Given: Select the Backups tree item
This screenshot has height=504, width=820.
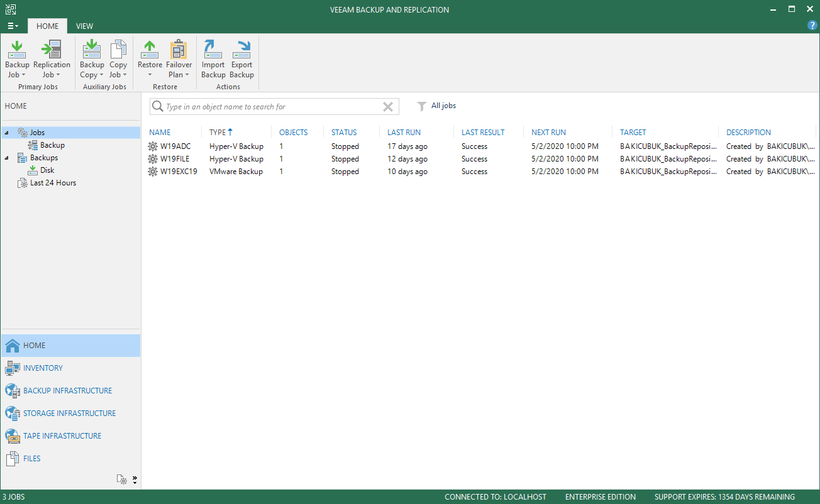Looking at the screenshot, I should tap(43, 158).
